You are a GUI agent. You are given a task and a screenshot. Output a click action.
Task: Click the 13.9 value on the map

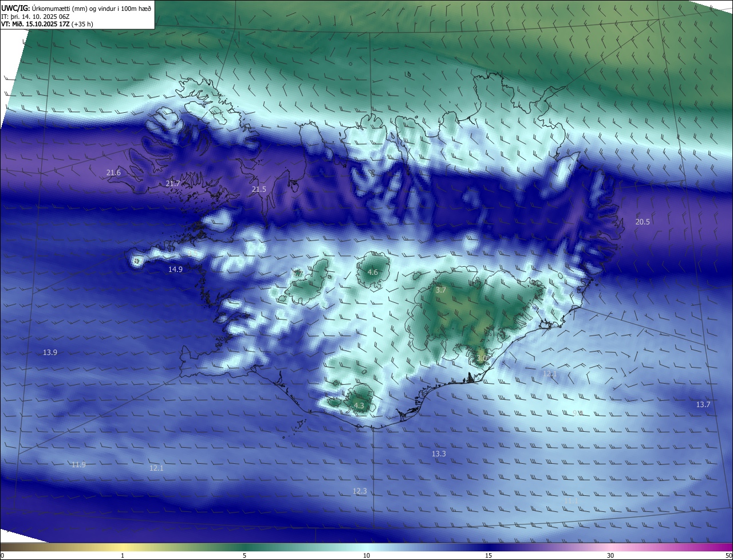50,353
